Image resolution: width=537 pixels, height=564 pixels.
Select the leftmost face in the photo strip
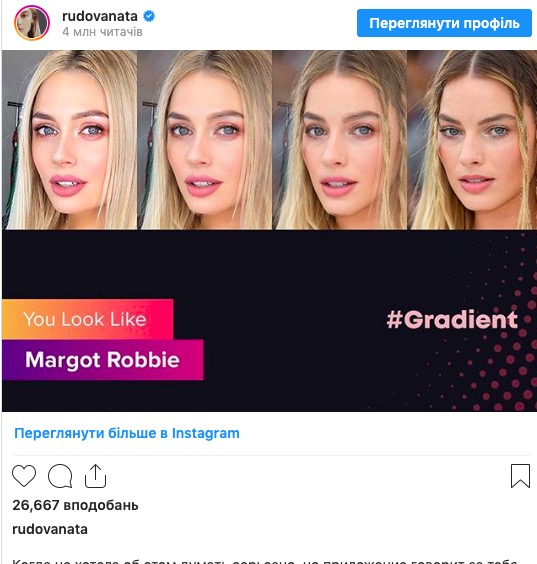tap(69, 140)
